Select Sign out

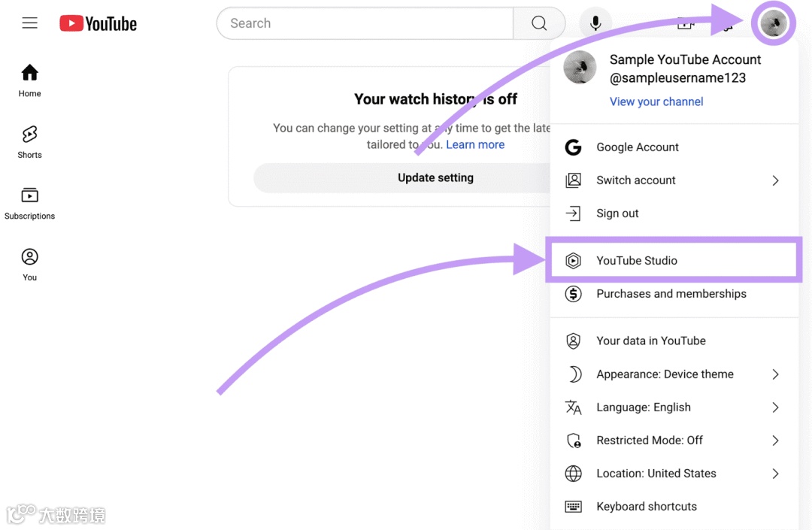click(617, 214)
